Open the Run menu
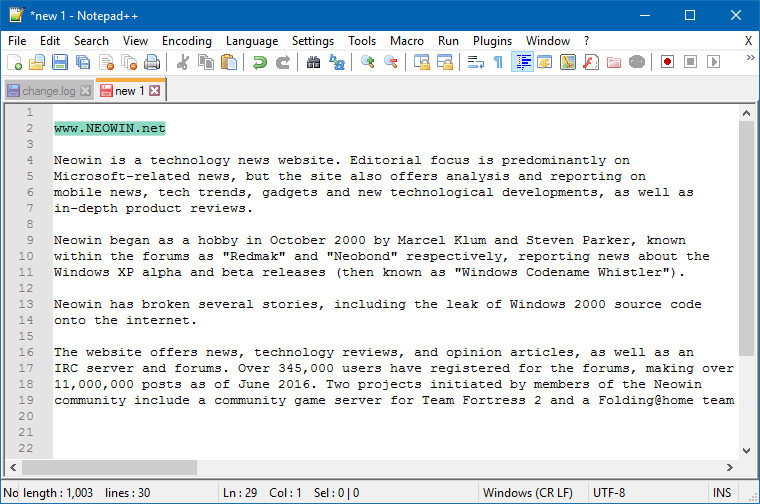 tap(448, 41)
